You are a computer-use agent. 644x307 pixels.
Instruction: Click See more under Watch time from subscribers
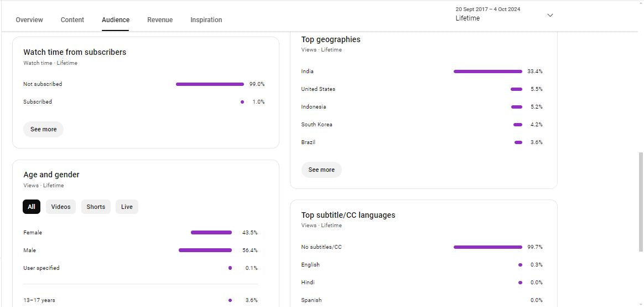(44, 129)
